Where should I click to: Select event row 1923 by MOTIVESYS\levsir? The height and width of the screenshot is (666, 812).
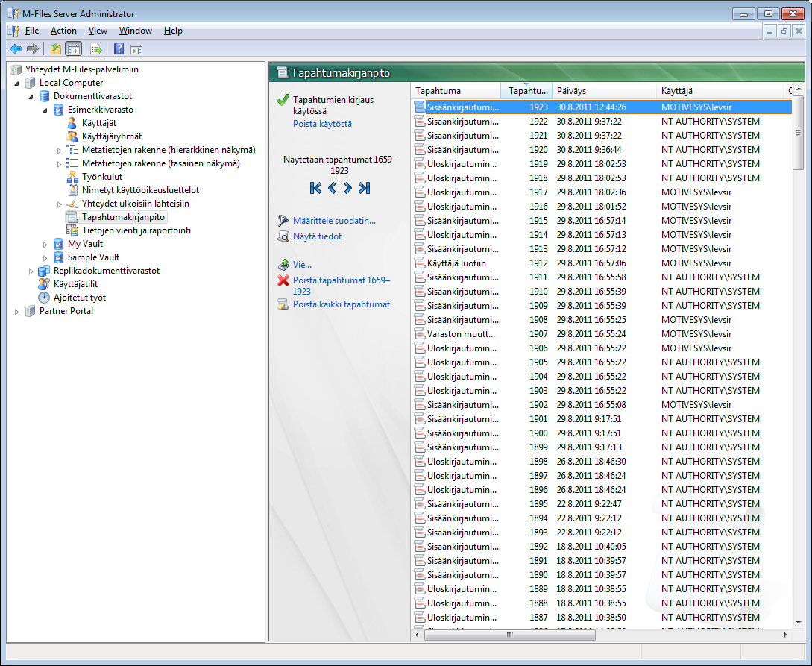coord(602,107)
